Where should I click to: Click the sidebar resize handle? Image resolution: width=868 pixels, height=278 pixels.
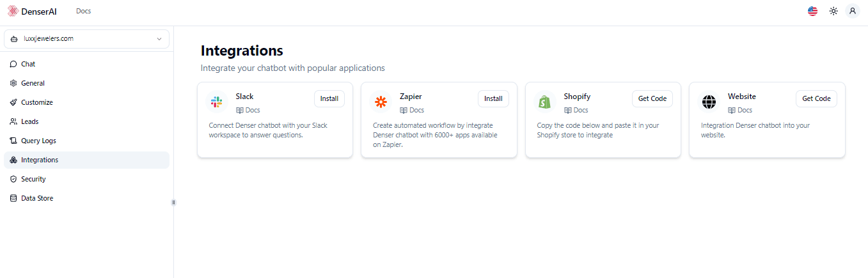173,203
